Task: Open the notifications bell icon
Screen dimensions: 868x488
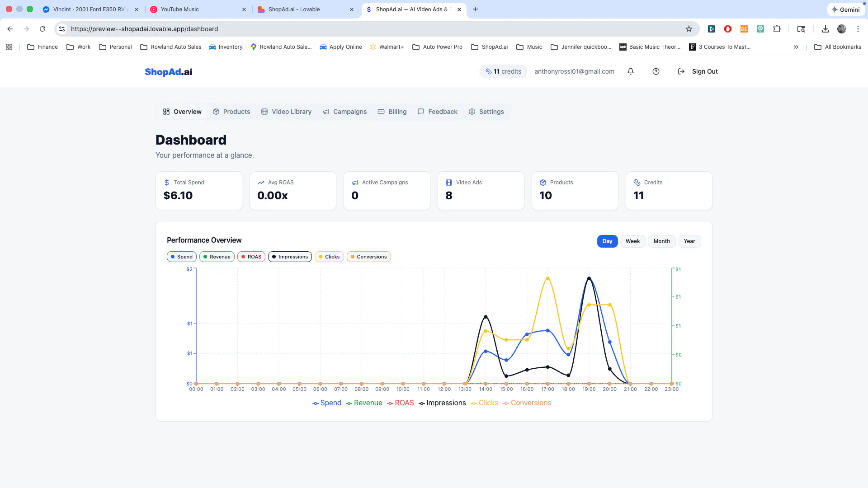Action: click(631, 71)
